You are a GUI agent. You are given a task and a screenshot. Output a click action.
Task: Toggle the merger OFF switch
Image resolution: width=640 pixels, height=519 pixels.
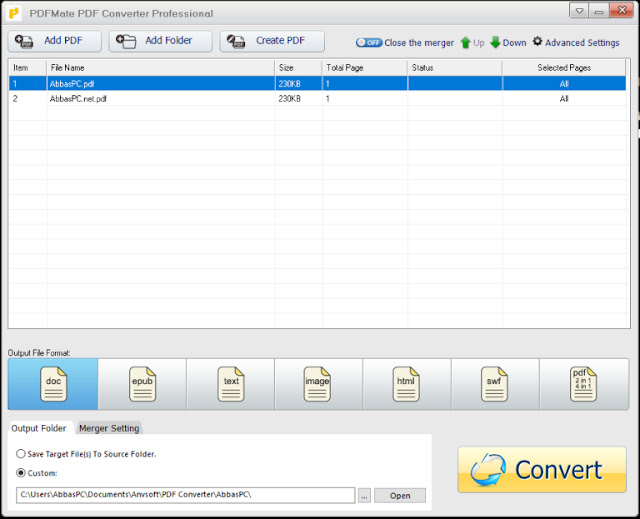369,42
